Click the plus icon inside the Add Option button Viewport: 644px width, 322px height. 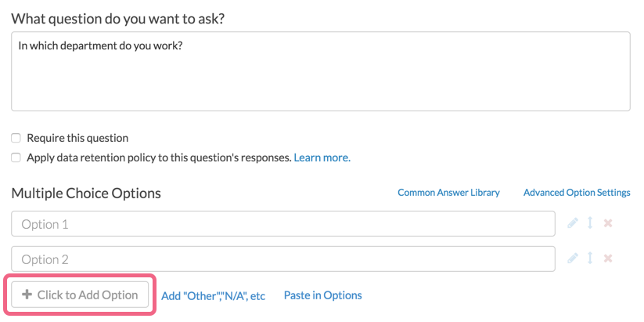point(27,295)
